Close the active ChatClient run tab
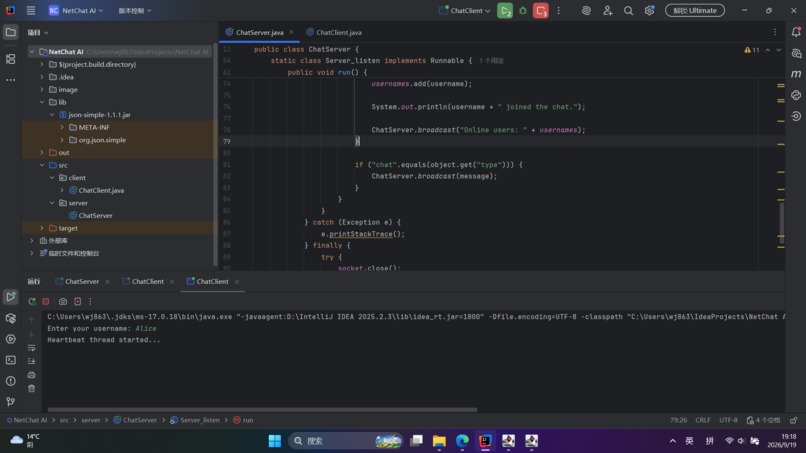The height and width of the screenshot is (453, 806). (x=237, y=282)
